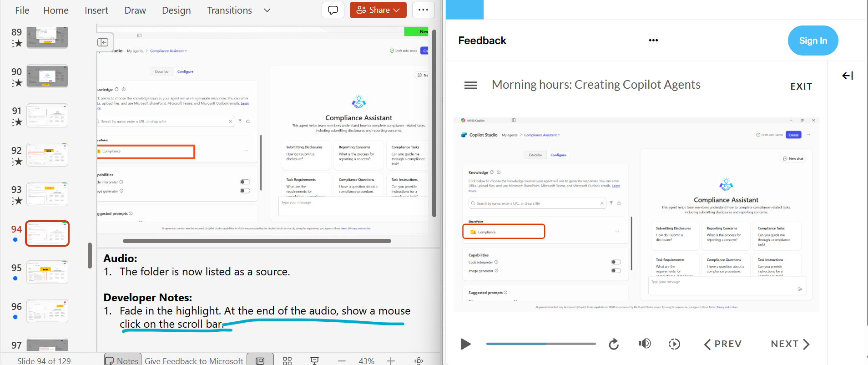Image resolution: width=868 pixels, height=365 pixels.
Task: Click the animation star icon beside slide 89
Action: (x=17, y=43)
